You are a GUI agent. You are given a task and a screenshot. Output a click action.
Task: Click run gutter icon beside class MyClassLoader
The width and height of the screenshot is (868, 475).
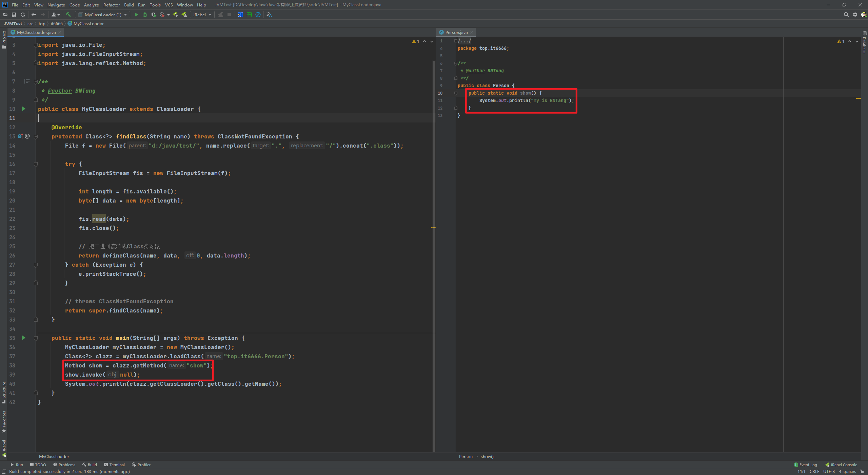(x=24, y=109)
